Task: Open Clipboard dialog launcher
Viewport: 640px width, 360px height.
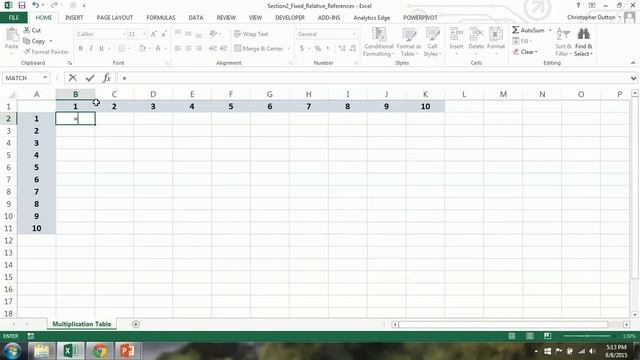Action: click(x=70, y=63)
